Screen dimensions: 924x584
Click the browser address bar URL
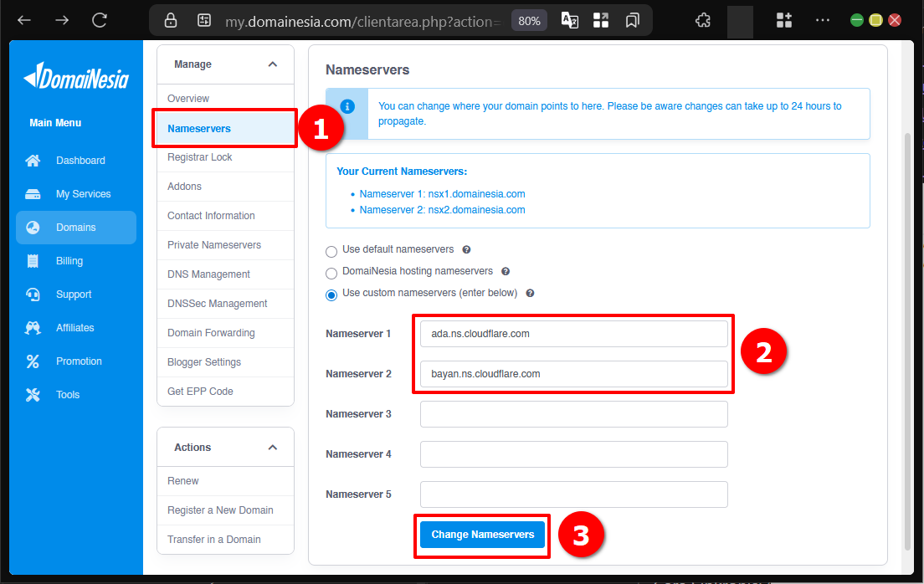(x=363, y=22)
